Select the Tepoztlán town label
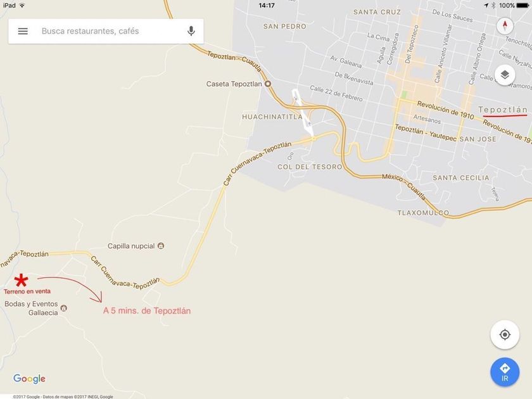Image resolution: width=532 pixels, height=399 pixels. (503, 110)
